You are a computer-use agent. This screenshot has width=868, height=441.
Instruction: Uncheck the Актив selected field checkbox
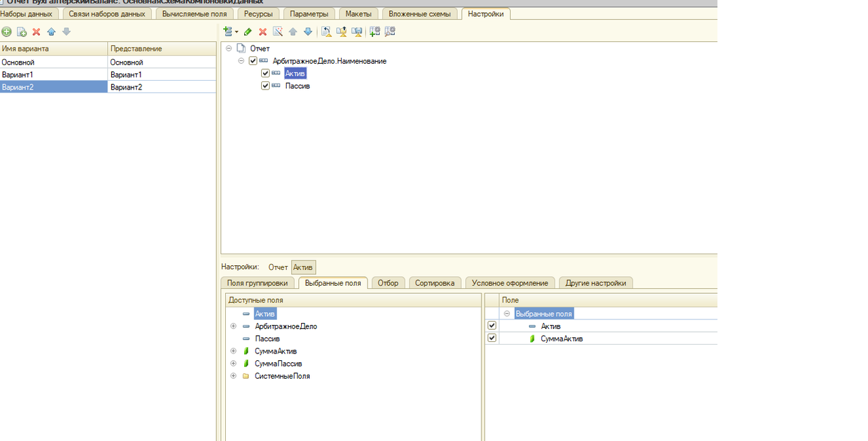(x=492, y=326)
